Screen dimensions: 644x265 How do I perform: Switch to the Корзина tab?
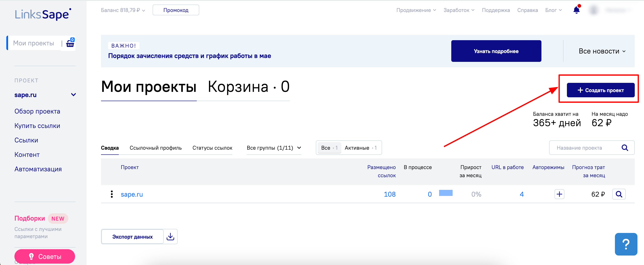[x=248, y=87]
